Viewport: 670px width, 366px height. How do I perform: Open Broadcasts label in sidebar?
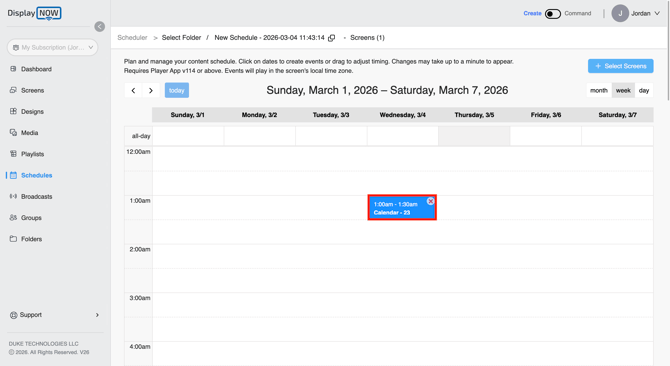click(x=37, y=196)
